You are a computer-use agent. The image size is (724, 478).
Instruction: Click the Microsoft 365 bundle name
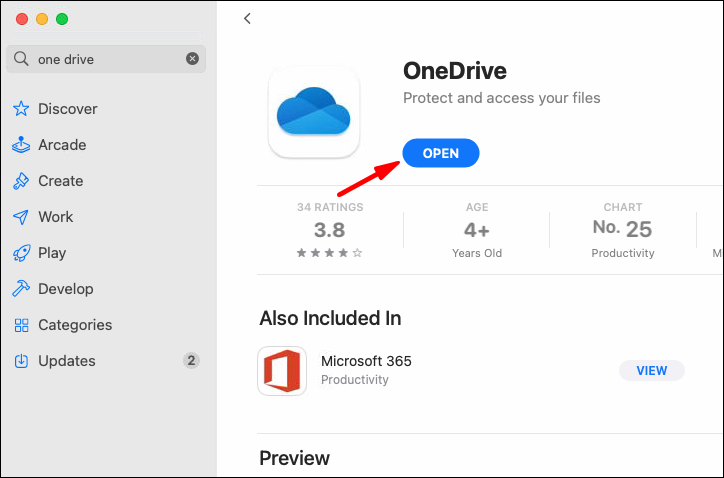click(x=366, y=361)
